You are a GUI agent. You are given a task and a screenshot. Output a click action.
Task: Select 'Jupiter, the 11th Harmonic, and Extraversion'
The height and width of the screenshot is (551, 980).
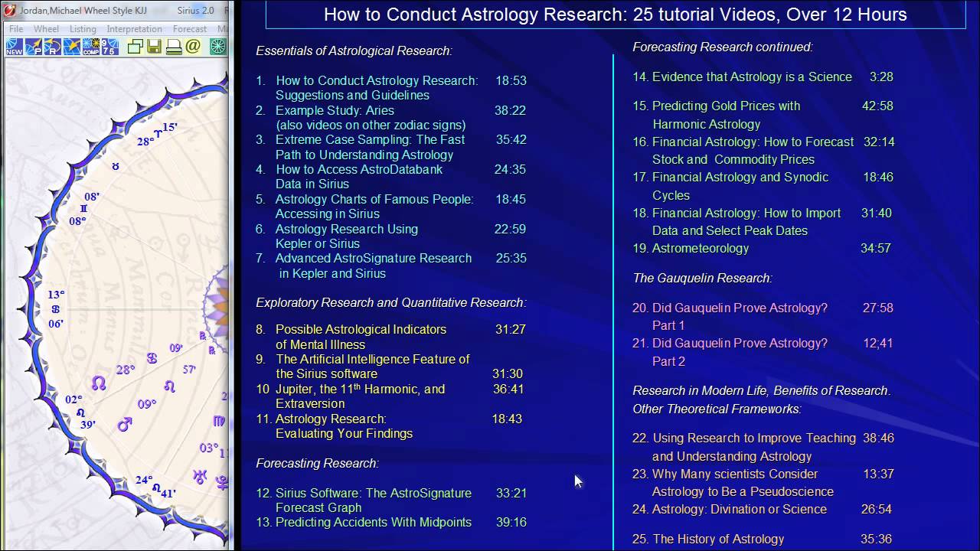pos(360,396)
